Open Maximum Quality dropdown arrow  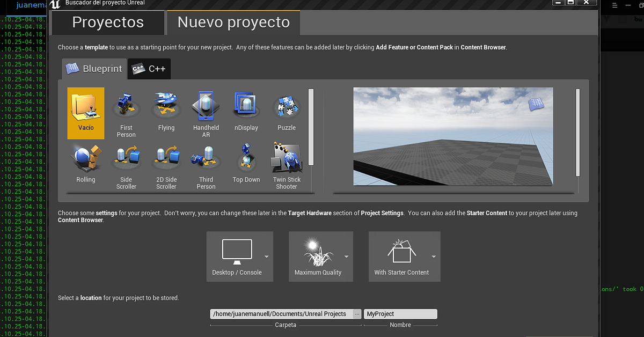(x=347, y=257)
